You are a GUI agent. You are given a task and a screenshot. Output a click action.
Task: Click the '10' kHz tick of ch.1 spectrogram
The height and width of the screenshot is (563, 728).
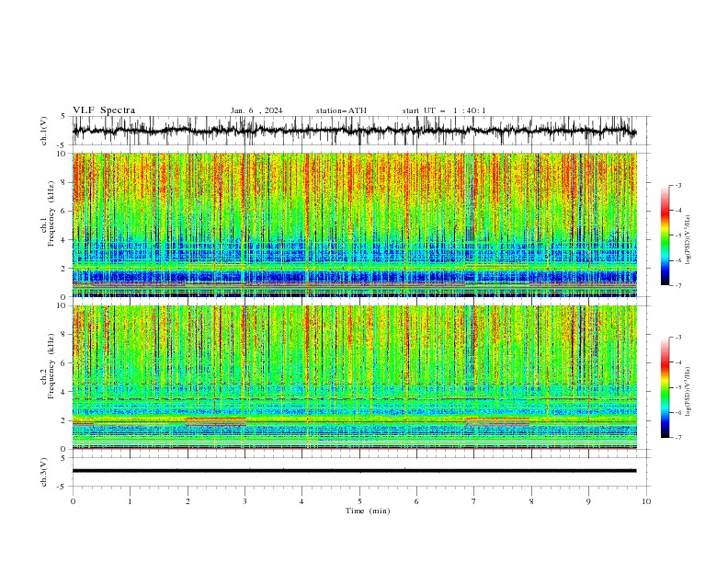click(x=63, y=154)
